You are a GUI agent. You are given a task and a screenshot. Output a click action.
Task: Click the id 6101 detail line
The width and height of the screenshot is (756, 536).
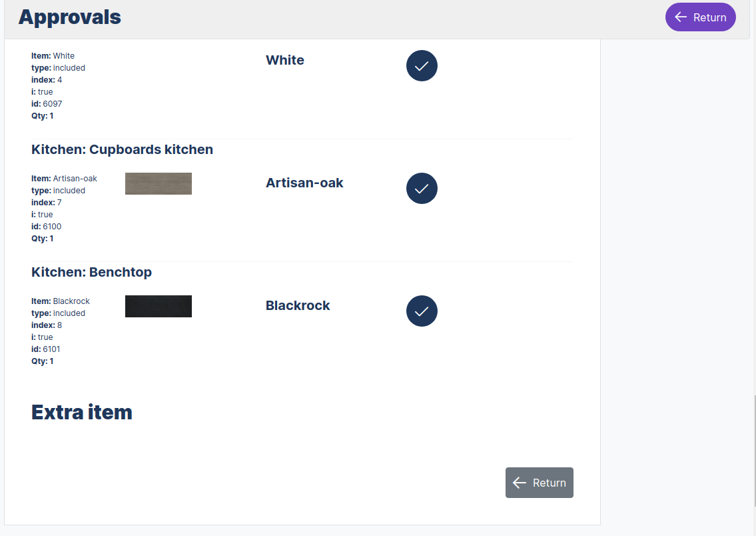47,349
